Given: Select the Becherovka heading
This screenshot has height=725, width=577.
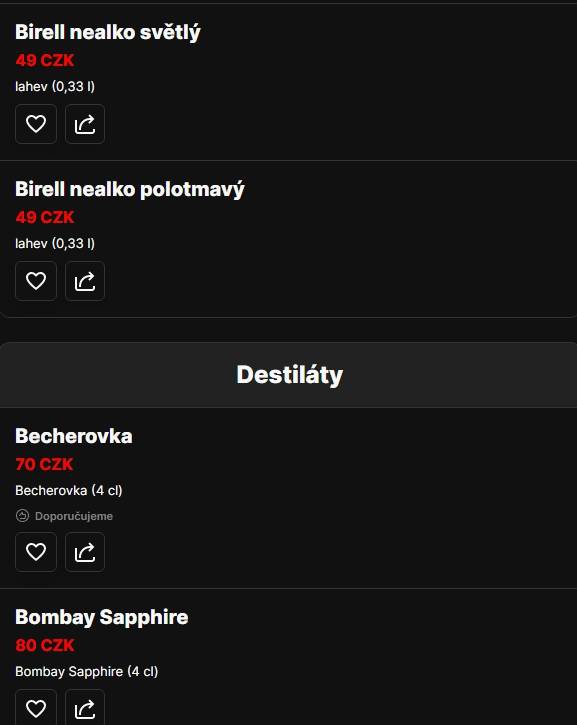Looking at the screenshot, I should 74,436.
